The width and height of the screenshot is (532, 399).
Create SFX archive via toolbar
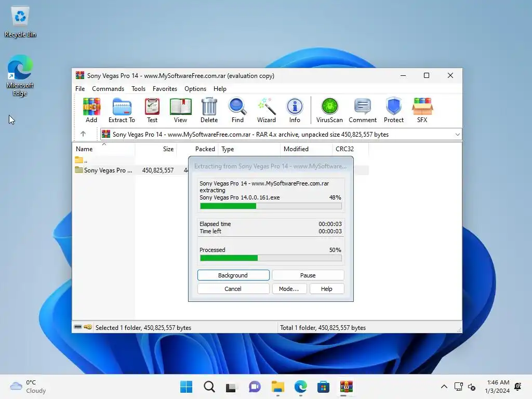click(422, 110)
